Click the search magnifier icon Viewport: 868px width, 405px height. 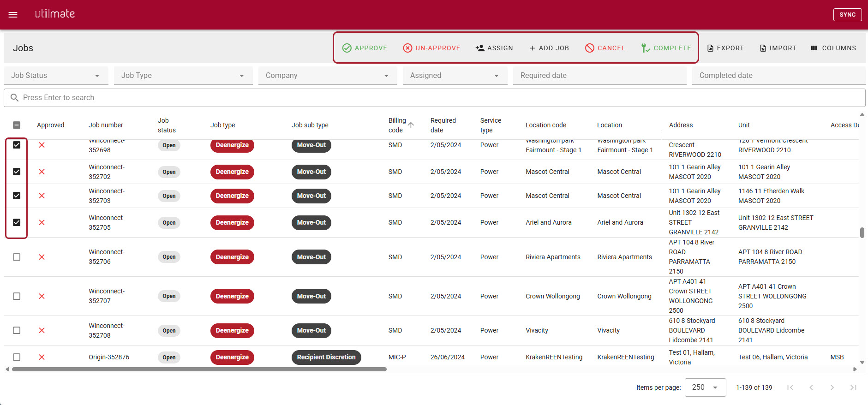click(14, 98)
